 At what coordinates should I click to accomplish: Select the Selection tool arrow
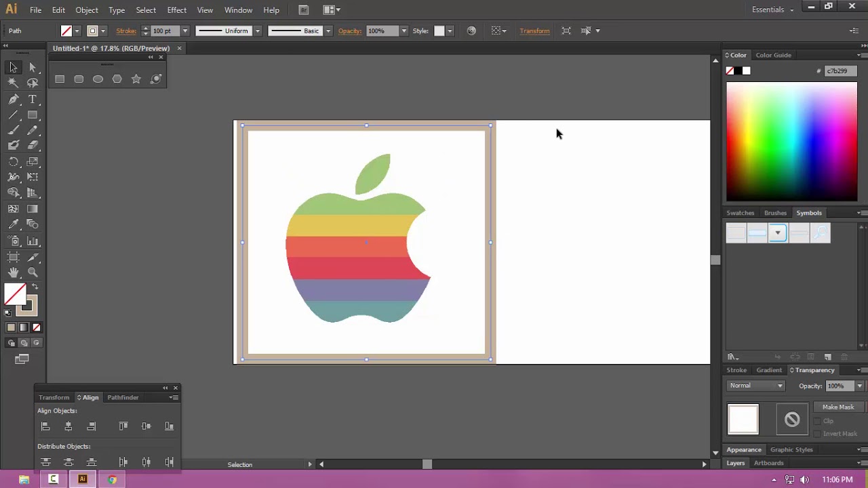click(13, 67)
